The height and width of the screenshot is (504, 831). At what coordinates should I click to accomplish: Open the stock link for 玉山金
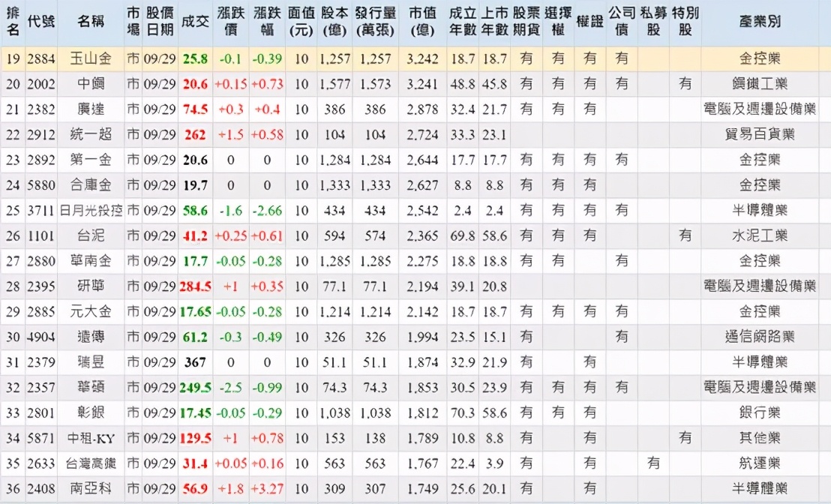(x=90, y=58)
